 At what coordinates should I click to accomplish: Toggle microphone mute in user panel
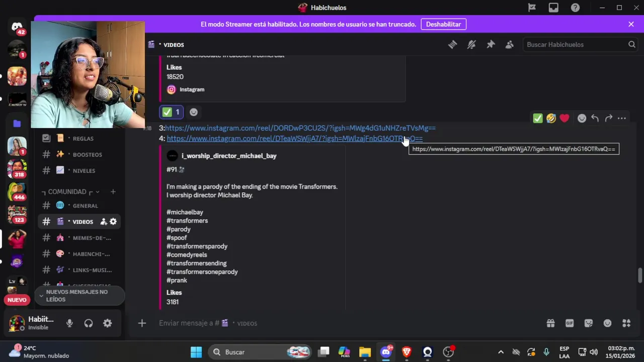tap(69, 323)
